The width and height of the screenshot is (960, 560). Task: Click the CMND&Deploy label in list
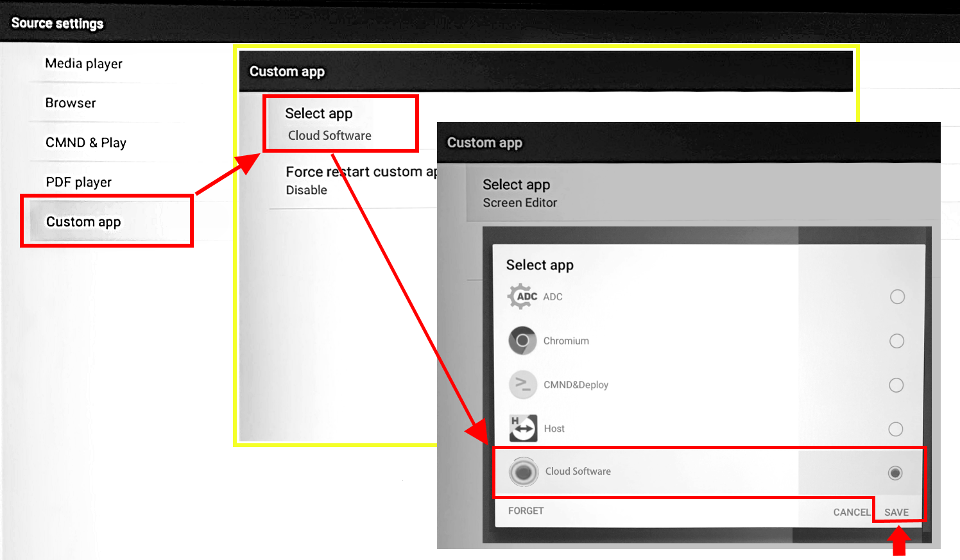click(x=576, y=385)
